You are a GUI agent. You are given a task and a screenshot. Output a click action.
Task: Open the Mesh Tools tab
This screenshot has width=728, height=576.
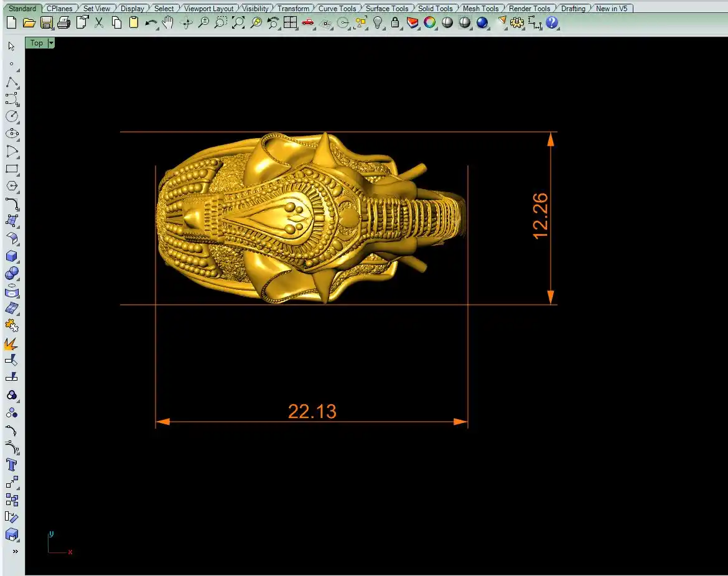click(x=480, y=9)
